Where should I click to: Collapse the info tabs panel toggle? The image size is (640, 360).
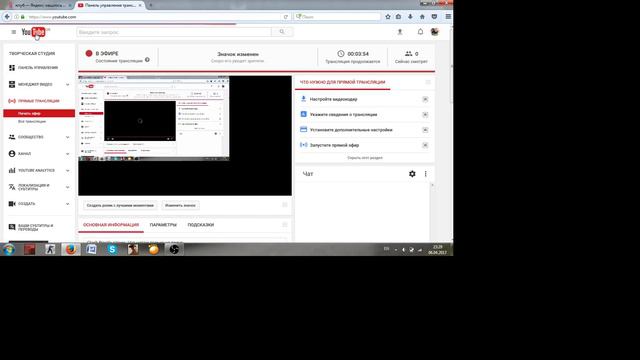(284, 225)
